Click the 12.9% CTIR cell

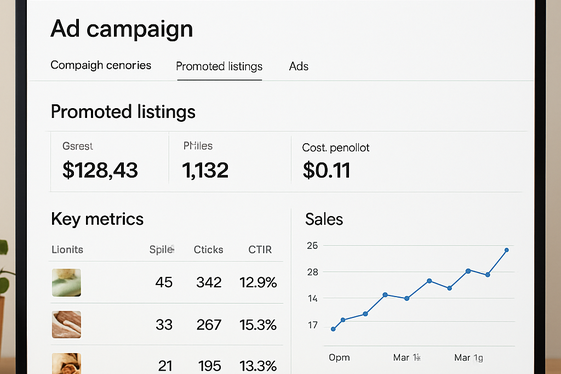coord(258,283)
